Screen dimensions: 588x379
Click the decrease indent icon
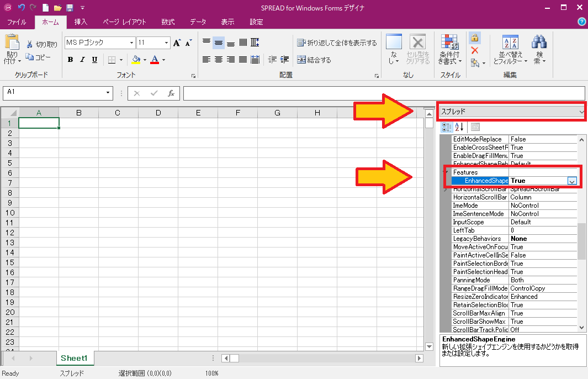pos(273,59)
